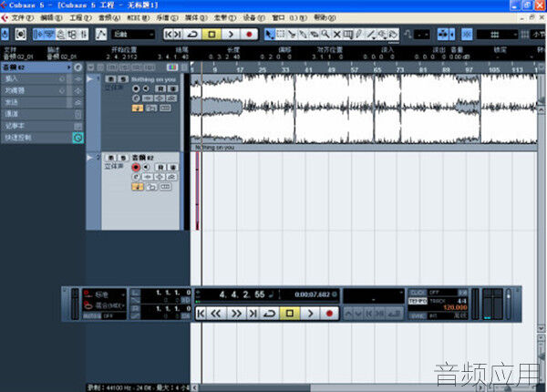Select the Glue tool
547x392 pixels.
pos(303,34)
